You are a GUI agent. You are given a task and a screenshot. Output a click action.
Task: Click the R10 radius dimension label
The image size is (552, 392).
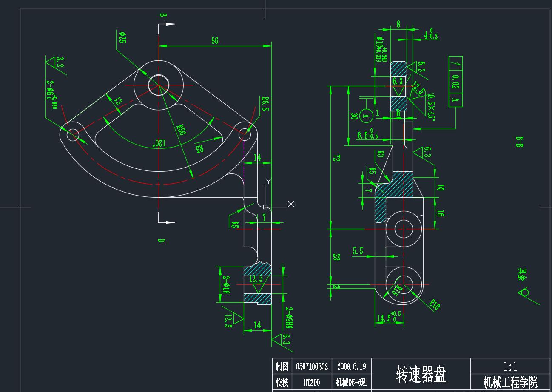pos(434,304)
